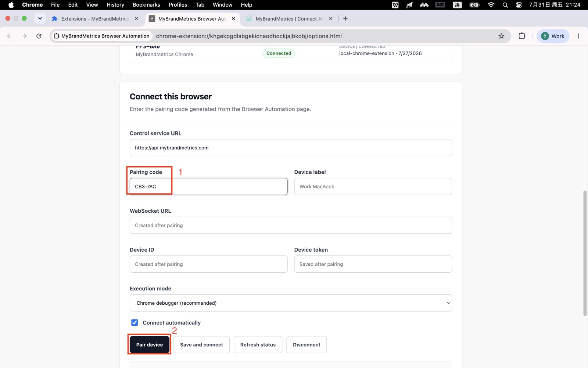This screenshot has width=588, height=368.
Task: Click the Wi-Fi status icon
Action: 491,5
